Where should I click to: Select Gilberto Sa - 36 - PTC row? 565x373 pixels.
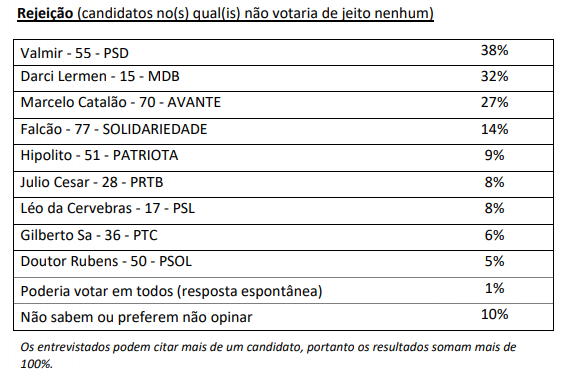coord(283,237)
